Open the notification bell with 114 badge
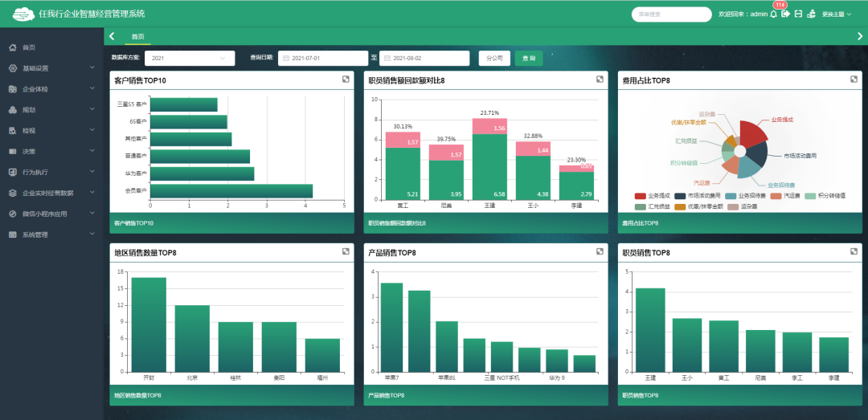Viewport: 868px width, 420px height. tap(773, 14)
